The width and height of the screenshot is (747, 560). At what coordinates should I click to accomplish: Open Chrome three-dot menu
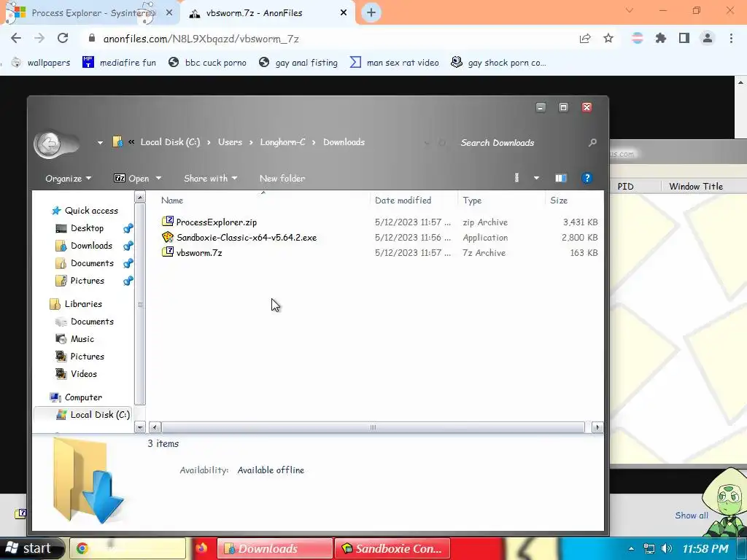[x=731, y=38]
